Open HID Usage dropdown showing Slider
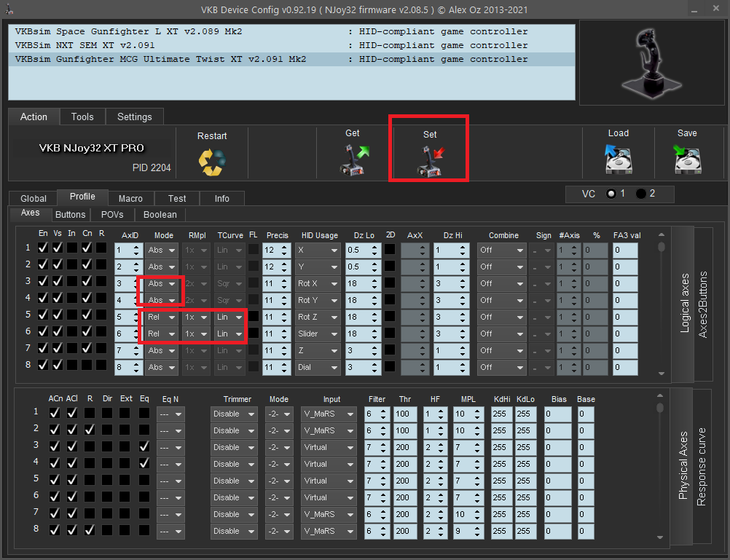730x560 pixels. coord(318,334)
